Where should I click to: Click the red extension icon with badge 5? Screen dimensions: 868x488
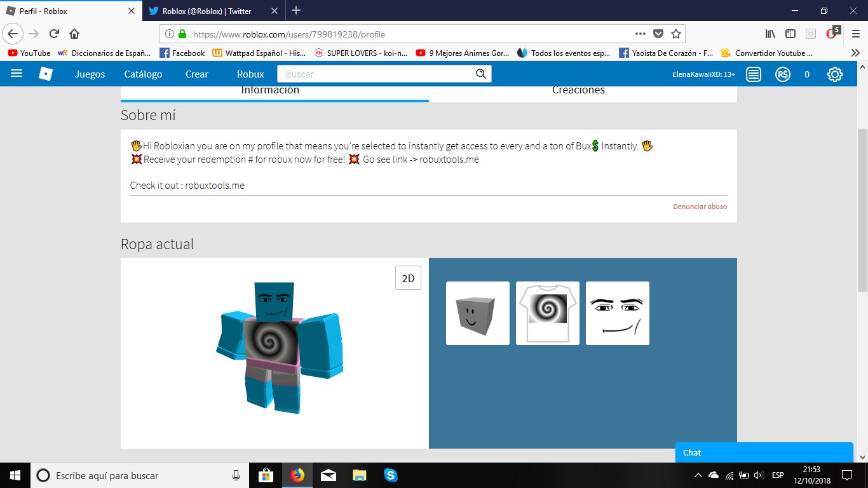click(x=831, y=33)
